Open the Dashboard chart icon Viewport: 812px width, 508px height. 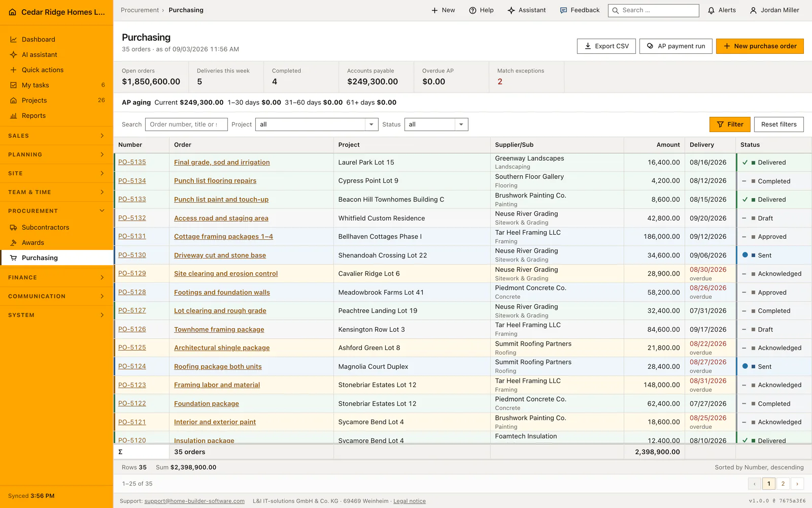[x=14, y=40]
